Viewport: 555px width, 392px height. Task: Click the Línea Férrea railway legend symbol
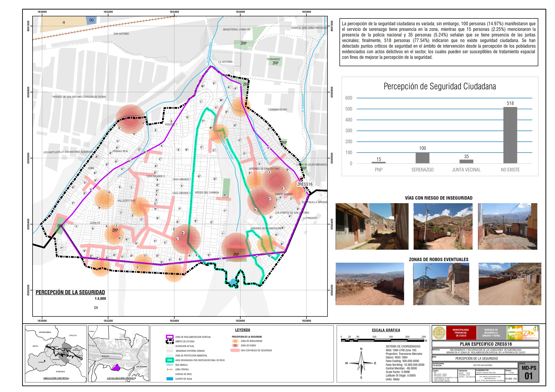(x=170, y=370)
